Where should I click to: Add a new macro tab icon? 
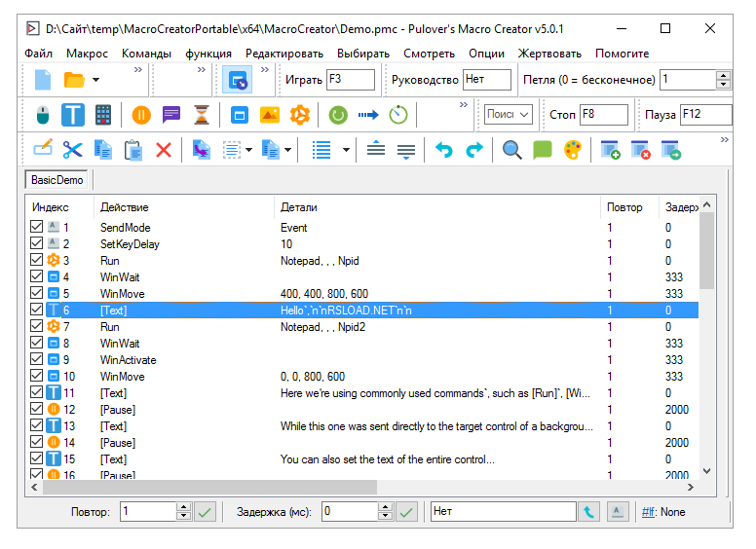pyautogui.click(x=611, y=150)
